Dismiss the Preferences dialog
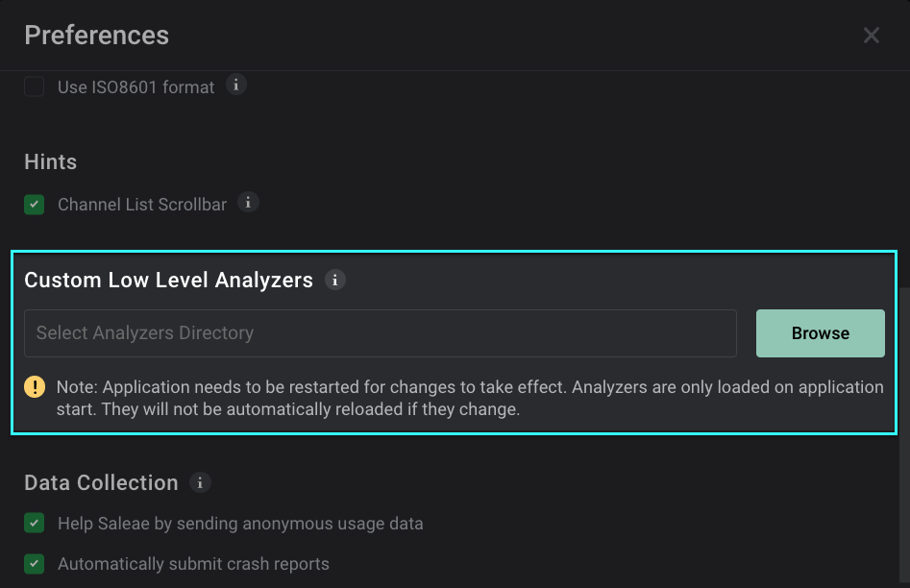 click(x=871, y=35)
